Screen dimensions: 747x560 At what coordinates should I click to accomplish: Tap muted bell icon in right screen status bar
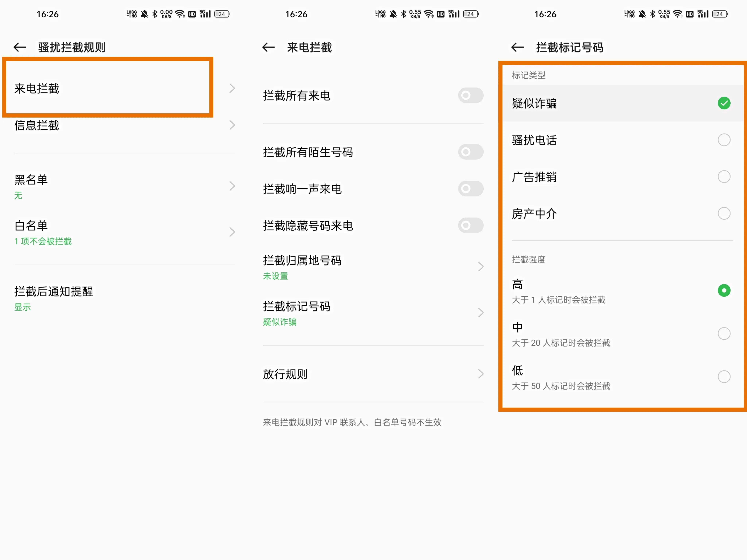(642, 14)
